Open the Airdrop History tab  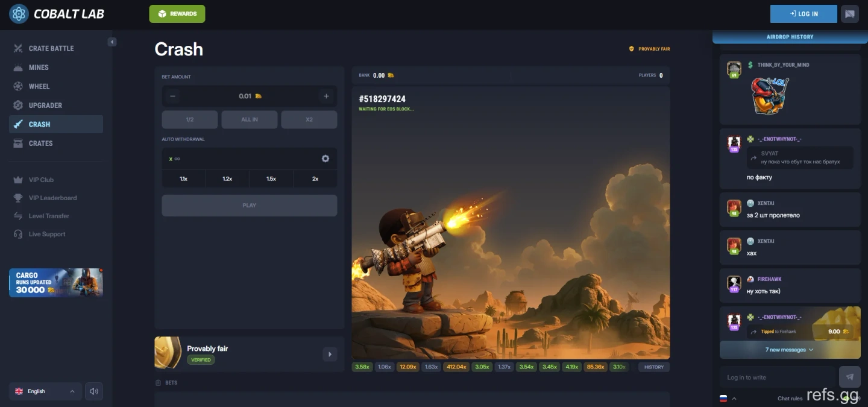pyautogui.click(x=790, y=37)
